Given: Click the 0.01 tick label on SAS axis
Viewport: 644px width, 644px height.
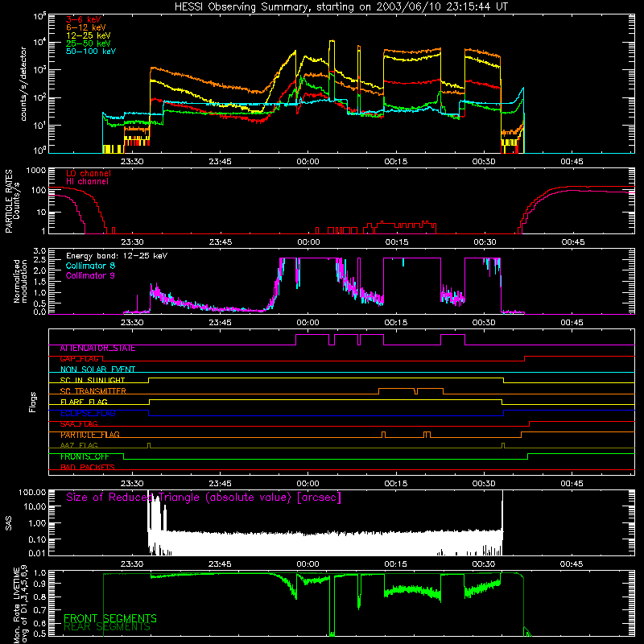Looking at the screenshot, I should [37, 553].
